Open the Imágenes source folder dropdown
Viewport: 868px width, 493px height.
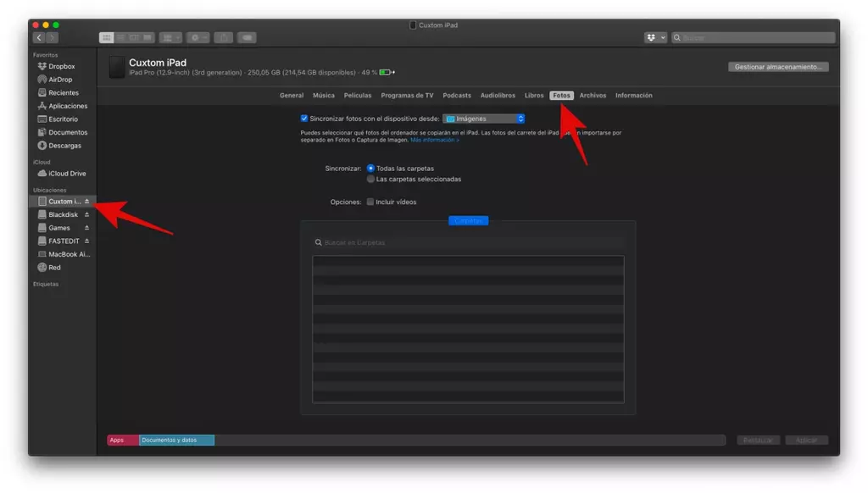coord(484,119)
